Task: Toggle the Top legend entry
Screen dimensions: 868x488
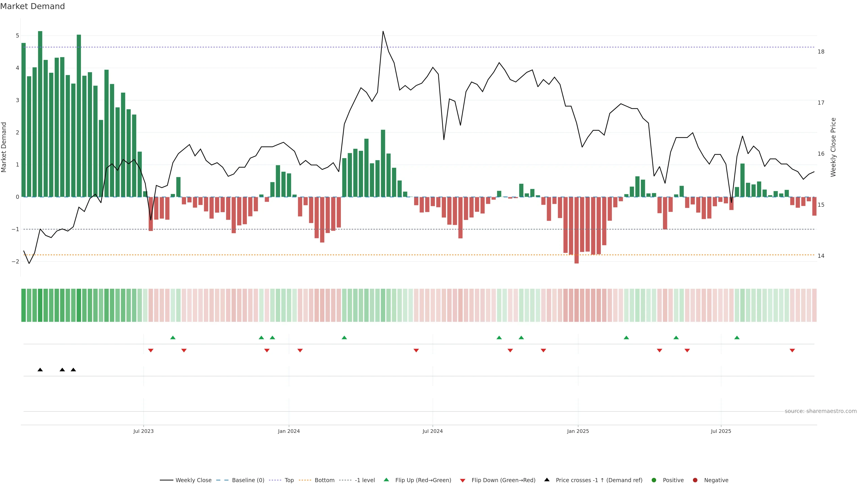Action: click(289, 480)
